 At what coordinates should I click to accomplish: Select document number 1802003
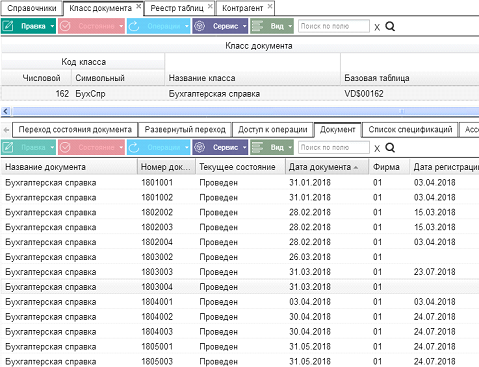tap(157, 227)
